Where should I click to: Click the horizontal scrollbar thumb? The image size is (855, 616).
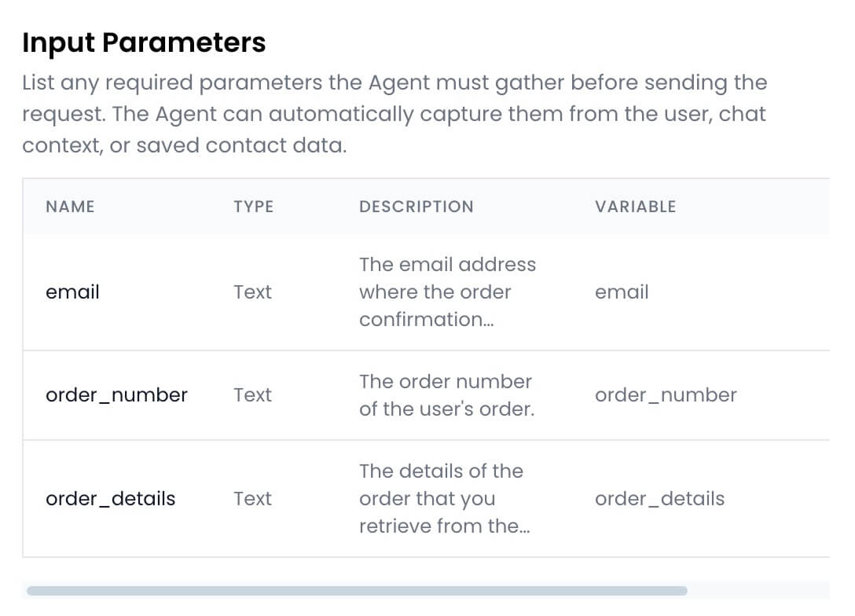(356, 591)
